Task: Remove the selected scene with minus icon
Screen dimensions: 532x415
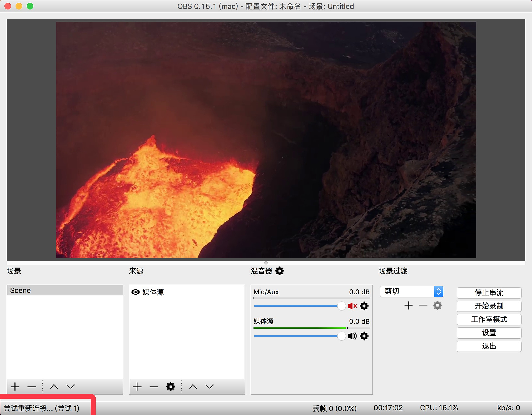Action: click(x=32, y=387)
